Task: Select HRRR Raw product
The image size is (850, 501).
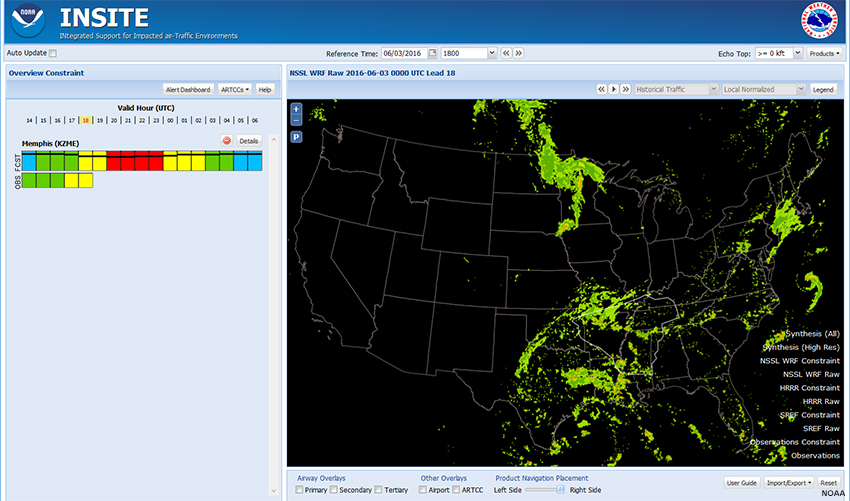Action: click(821, 402)
